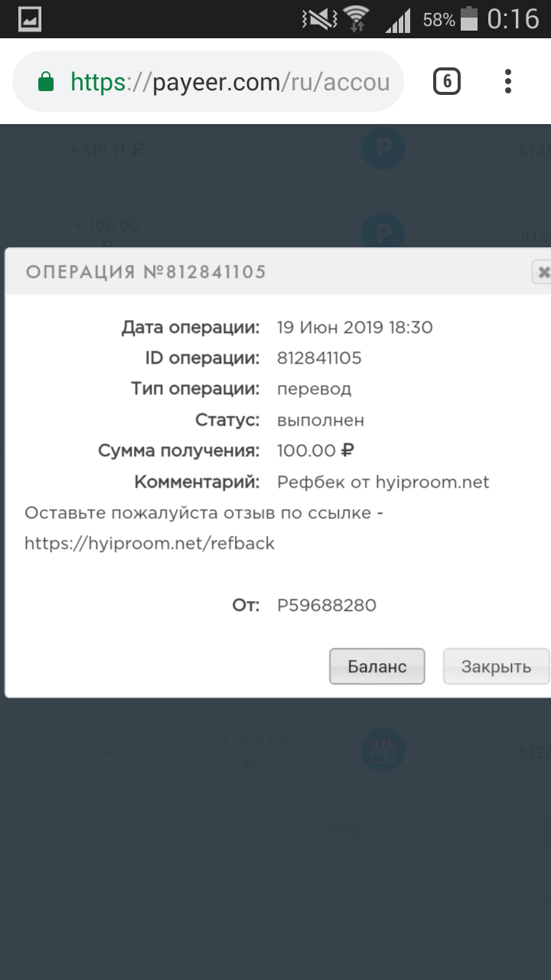Tap the sender account P59688280
Viewport: 551px width, 980px height.
327,605
